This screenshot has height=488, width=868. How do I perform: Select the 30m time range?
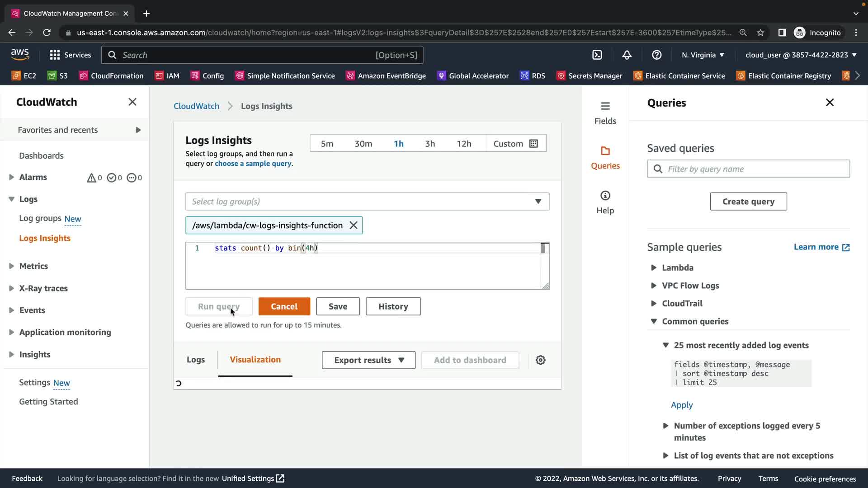coord(363,143)
